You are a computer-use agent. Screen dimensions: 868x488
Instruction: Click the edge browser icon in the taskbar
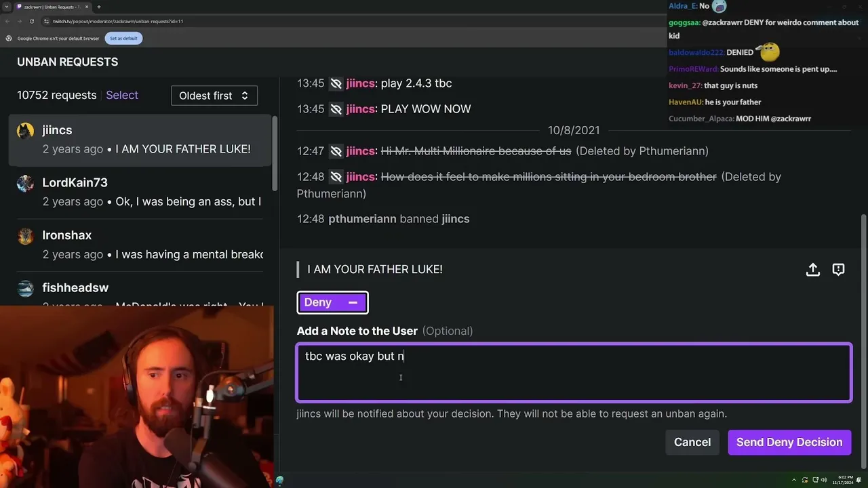click(x=279, y=481)
